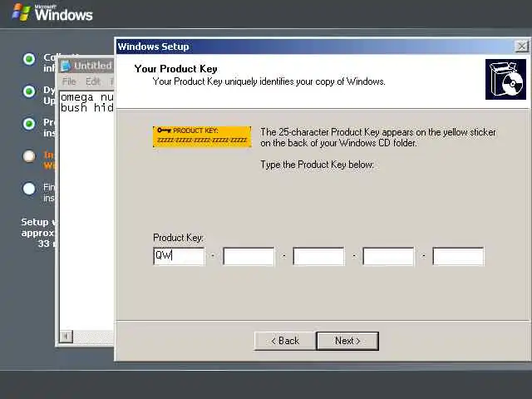Click the Windows CD box icon
The image size is (532, 399).
click(x=505, y=80)
